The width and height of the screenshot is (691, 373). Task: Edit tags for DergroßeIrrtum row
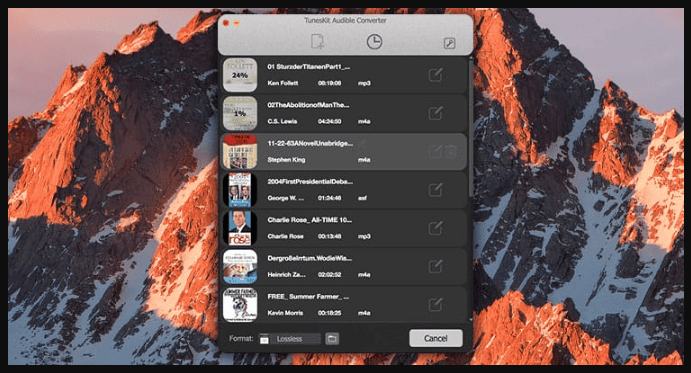(x=435, y=266)
